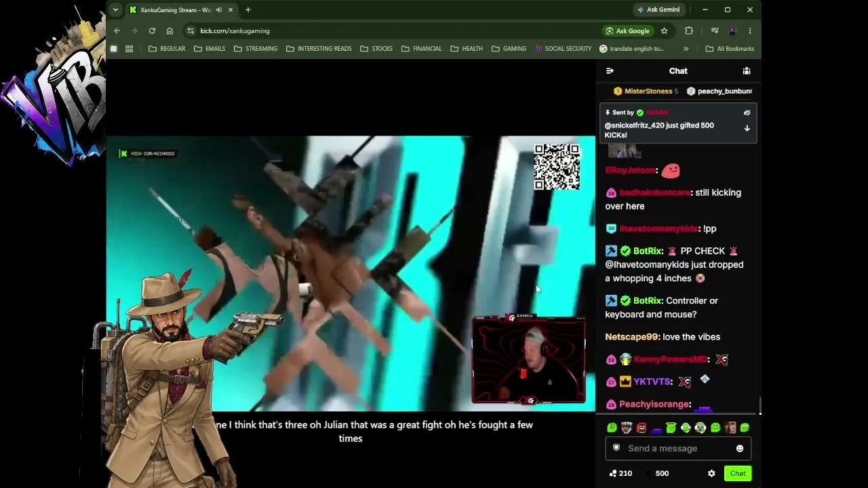Go back to the previous page
Image resolution: width=868 pixels, height=488 pixels.
(x=117, y=30)
